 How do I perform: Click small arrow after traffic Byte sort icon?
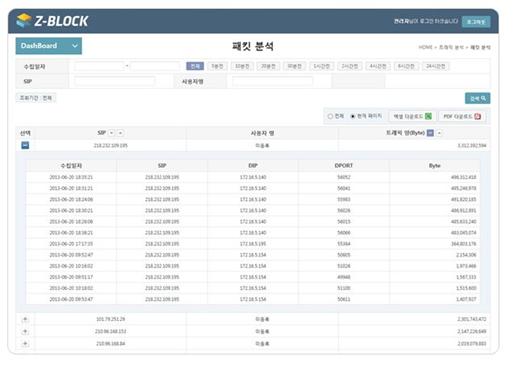click(x=439, y=133)
